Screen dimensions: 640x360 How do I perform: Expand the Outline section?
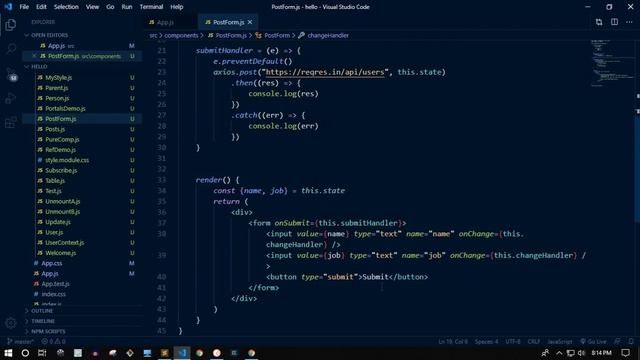coord(82,311)
